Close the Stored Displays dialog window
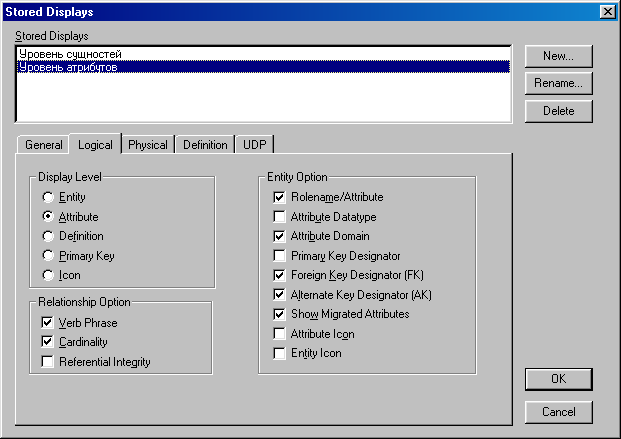This screenshot has height=439, width=621. (x=608, y=12)
